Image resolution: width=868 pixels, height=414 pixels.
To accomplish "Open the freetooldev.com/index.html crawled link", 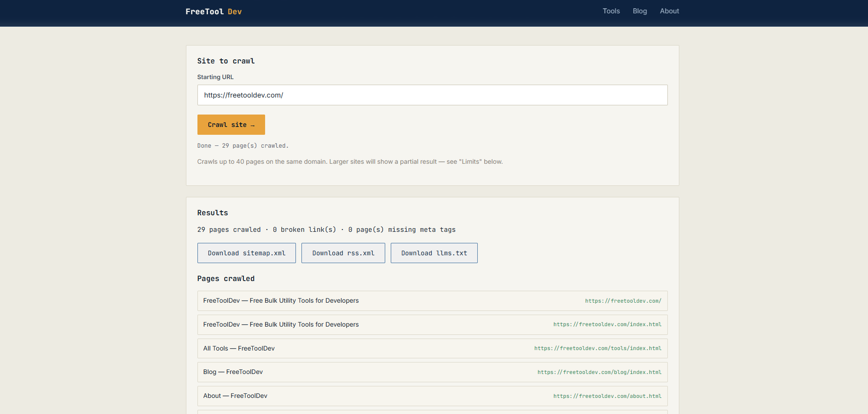I will tap(608, 324).
